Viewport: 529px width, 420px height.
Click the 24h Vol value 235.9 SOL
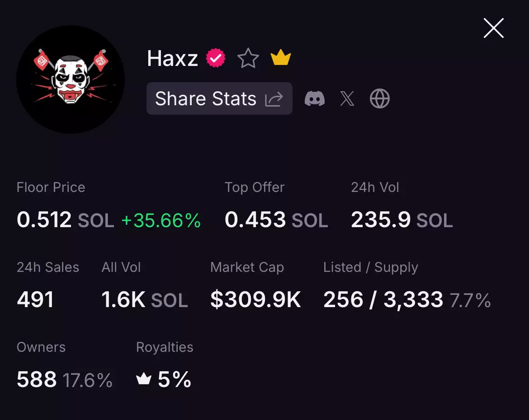(401, 220)
